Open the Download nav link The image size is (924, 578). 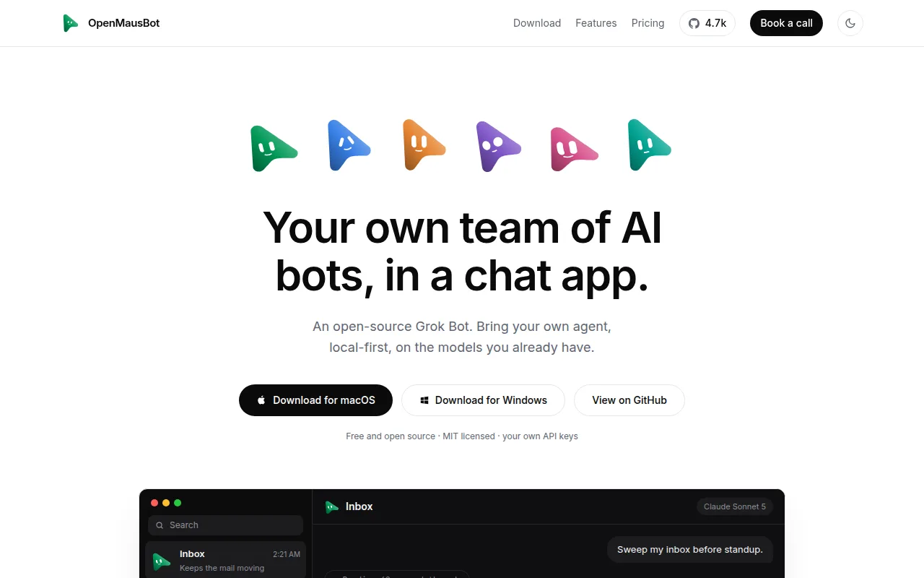click(x=537, y=23)
